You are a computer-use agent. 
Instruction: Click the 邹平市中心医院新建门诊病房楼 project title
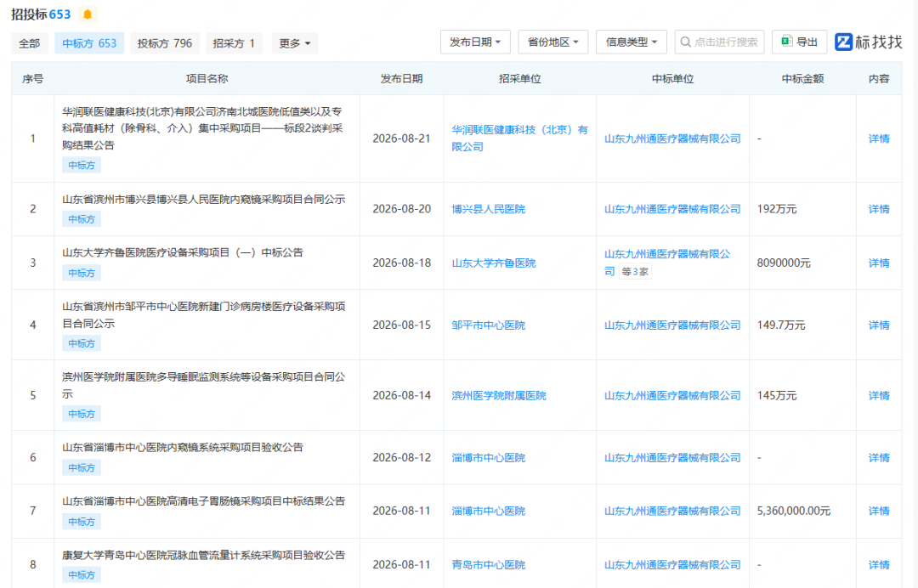(204, 314)
